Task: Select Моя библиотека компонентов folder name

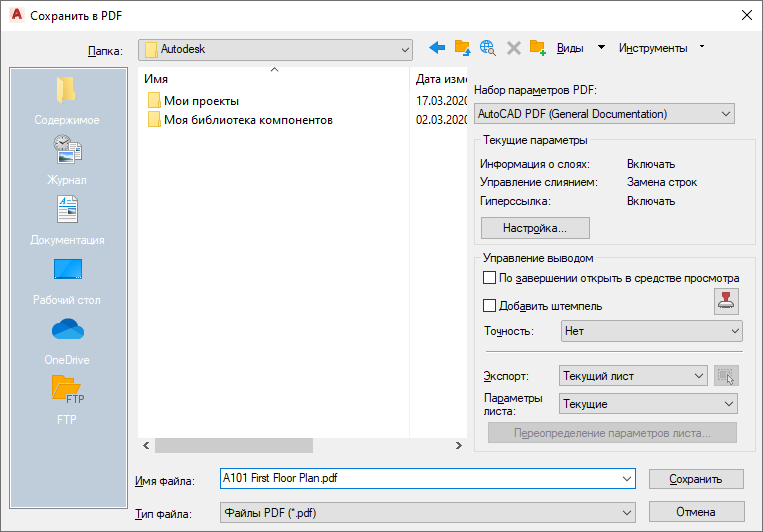Action: pos(248,120)
